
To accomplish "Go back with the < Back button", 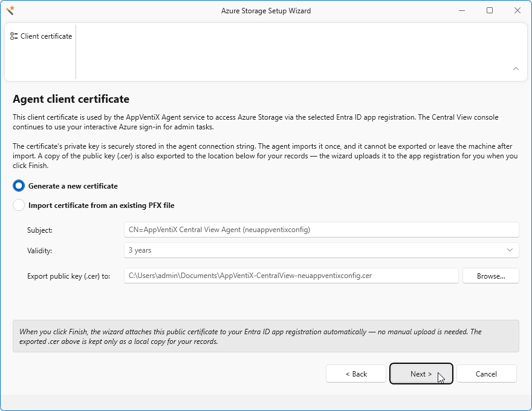I will (x=356, y=374).
